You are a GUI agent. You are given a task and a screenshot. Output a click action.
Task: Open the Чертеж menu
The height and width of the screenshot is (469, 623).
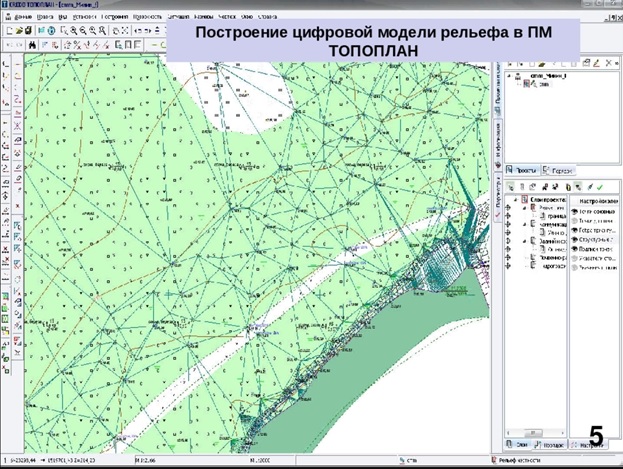(227, 17)
